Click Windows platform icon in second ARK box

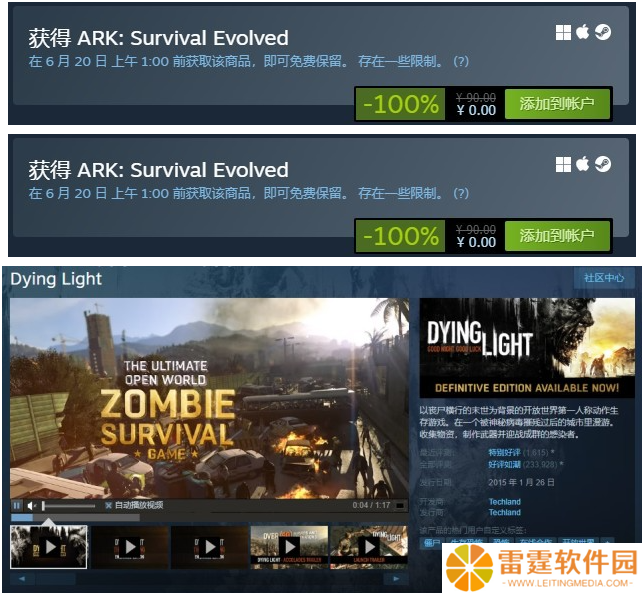pos(563,165)
